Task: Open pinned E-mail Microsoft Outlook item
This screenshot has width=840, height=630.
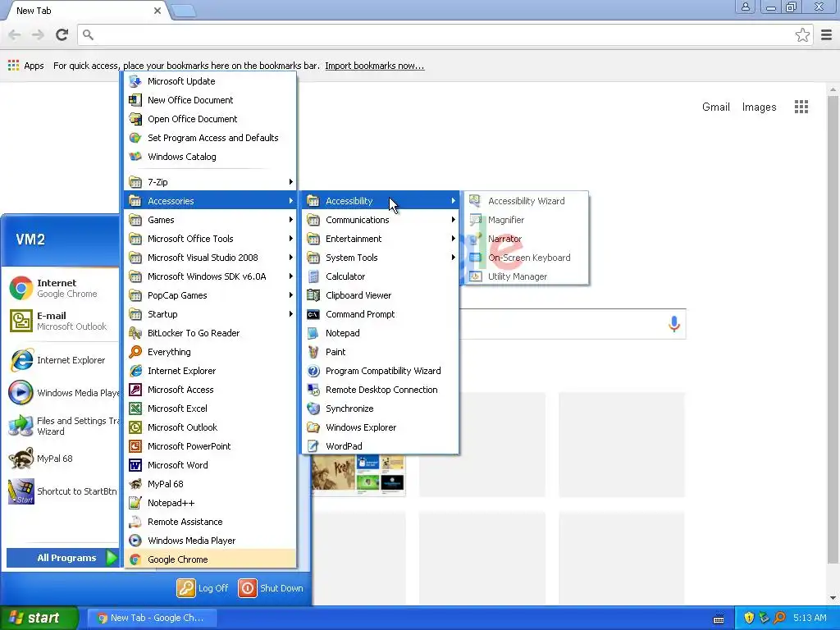Action: coord(62,321)
